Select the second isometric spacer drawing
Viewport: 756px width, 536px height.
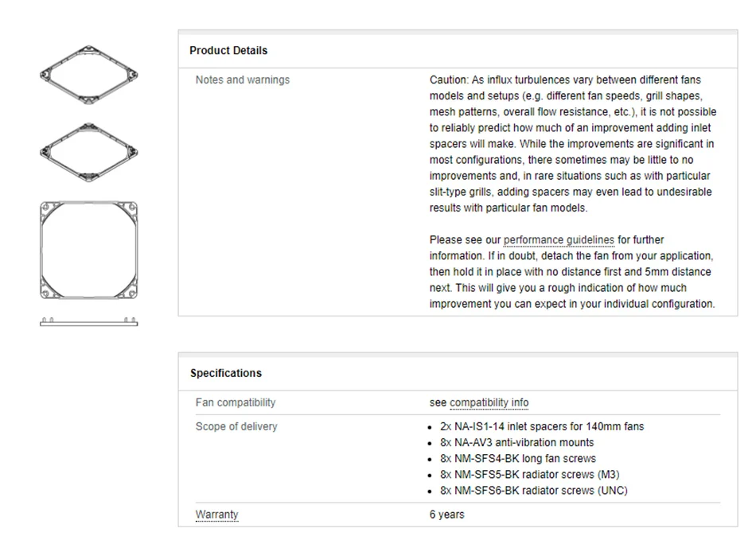click(x=89, y=150)
